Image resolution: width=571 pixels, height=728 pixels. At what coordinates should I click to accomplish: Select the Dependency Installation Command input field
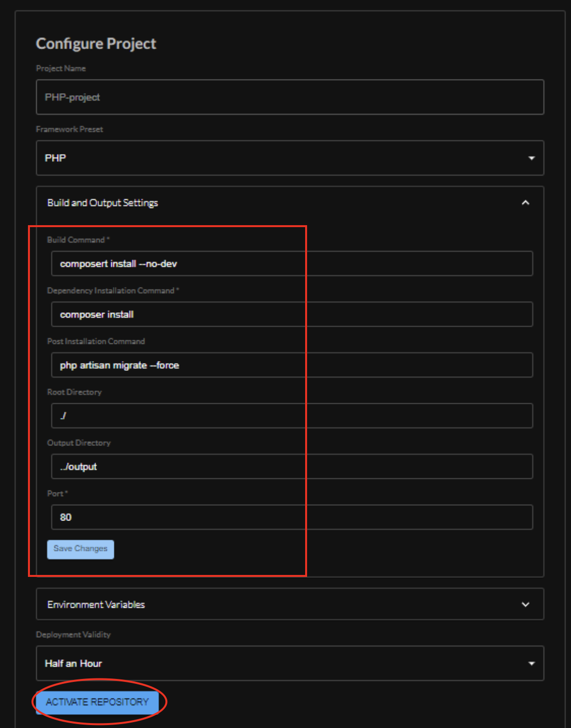click(x=291, y=314)
